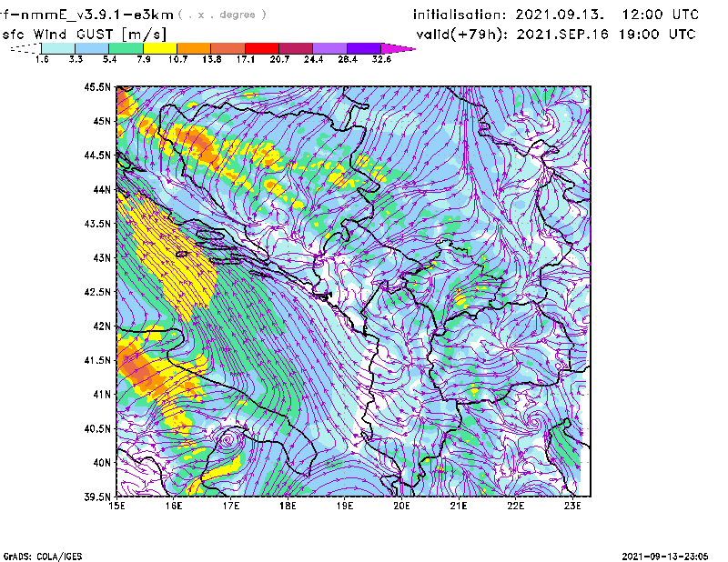Screen dimensions: 728x562
Task: Click the grey "( . x . degree )" text
Action: point(222,15)
